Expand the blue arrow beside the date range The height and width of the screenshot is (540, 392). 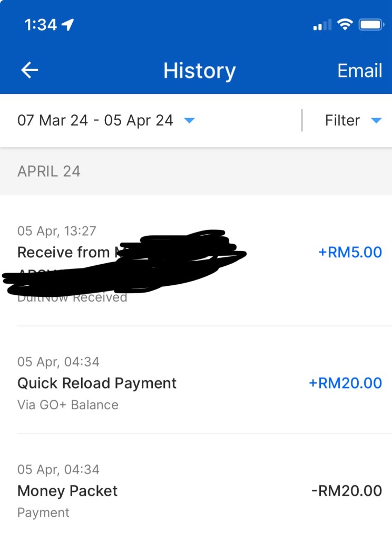click(189, 121)
